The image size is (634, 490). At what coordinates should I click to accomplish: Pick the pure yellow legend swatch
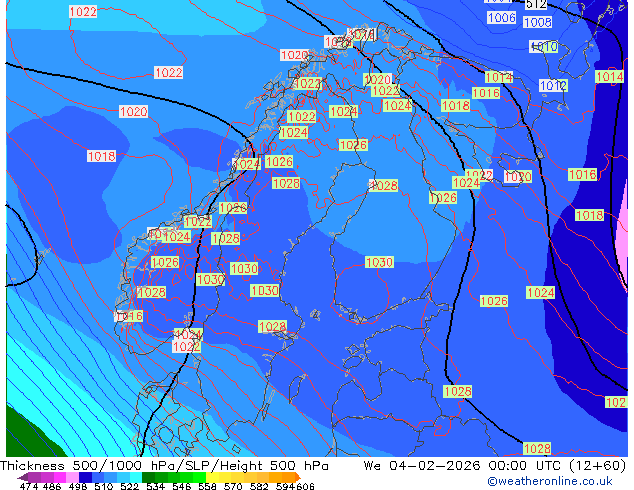coord(212,477)
